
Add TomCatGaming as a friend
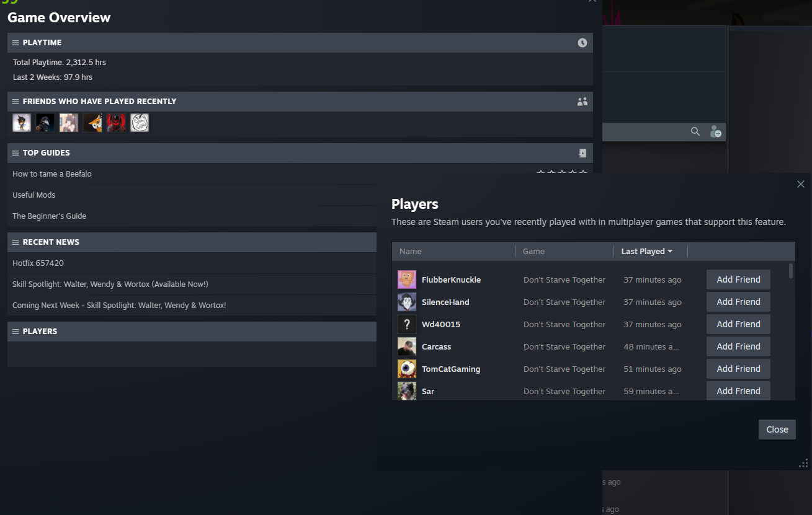(x=738, y=369)
